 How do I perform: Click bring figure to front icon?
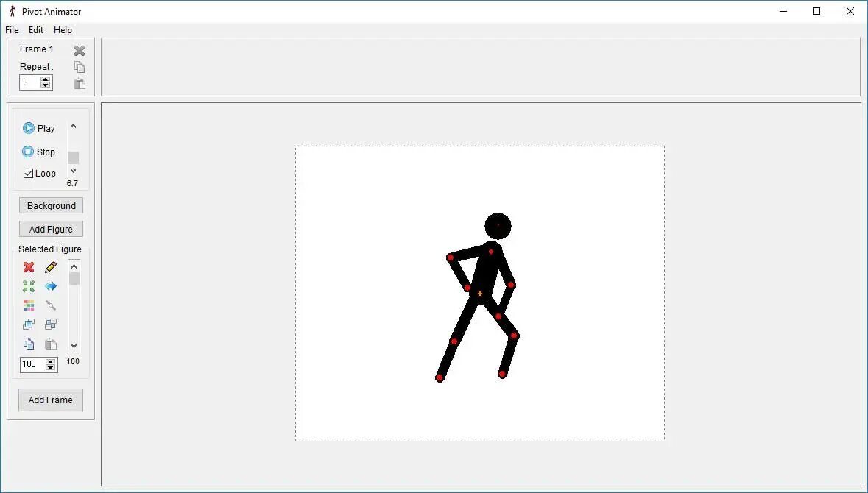pyautogui.click(x=29, y=324)
